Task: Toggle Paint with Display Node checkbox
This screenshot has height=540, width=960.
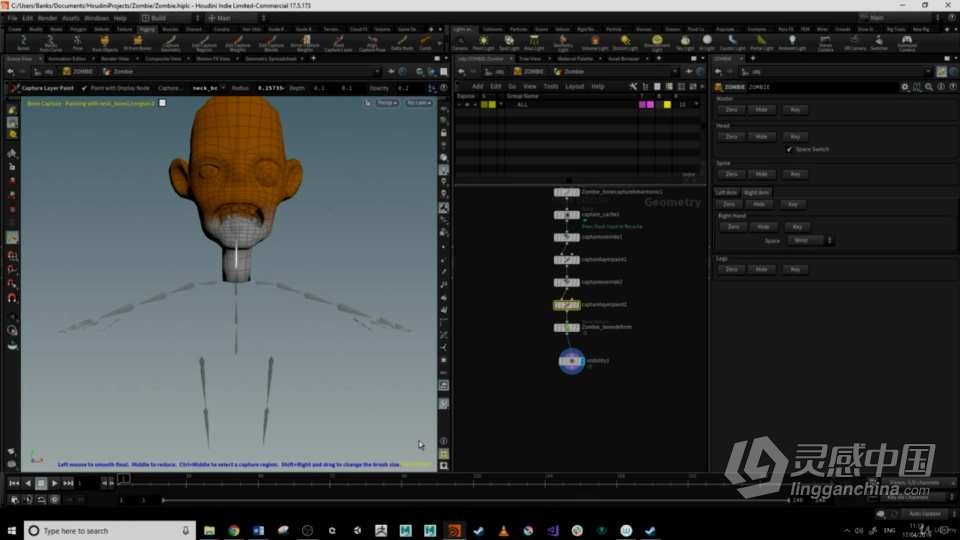Action: (x=84, y=88)
